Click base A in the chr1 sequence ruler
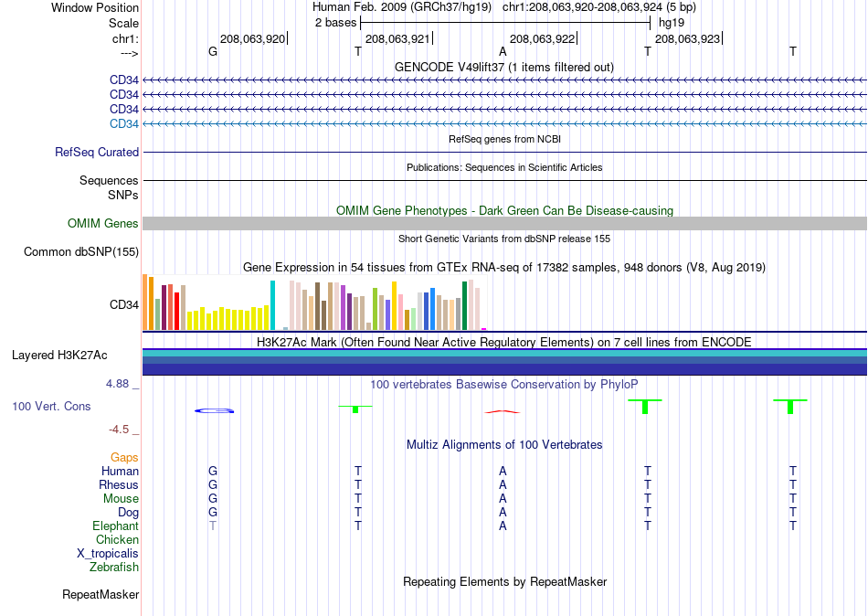The image size is (868, 616). (x=503, y=51)
